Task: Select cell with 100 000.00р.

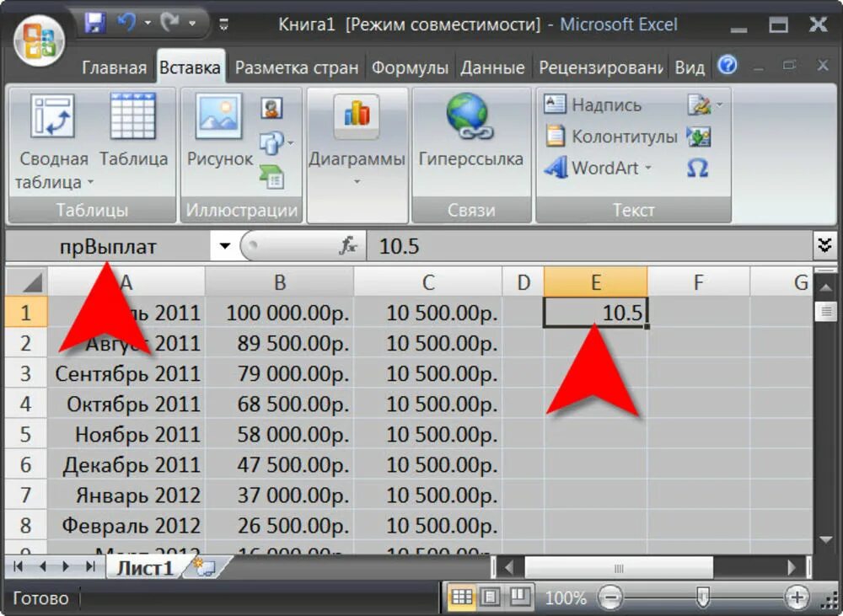Action: tap(280, 313)
